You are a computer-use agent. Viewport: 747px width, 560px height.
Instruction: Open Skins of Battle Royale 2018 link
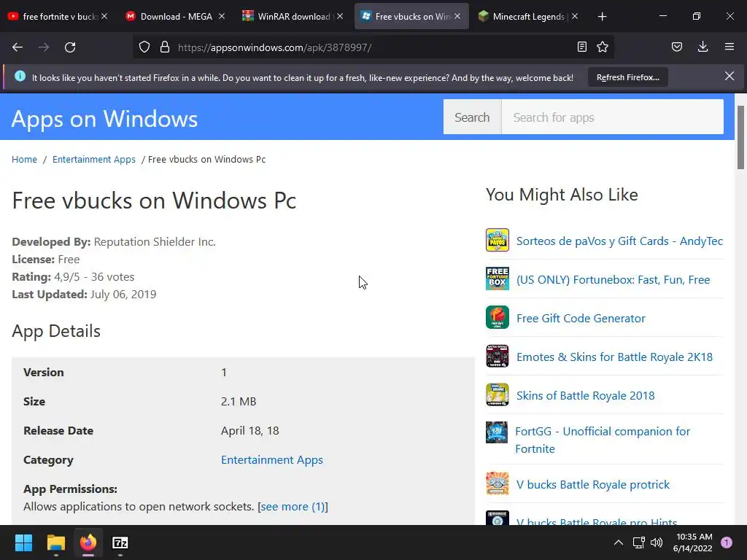(x=586, y=395)
